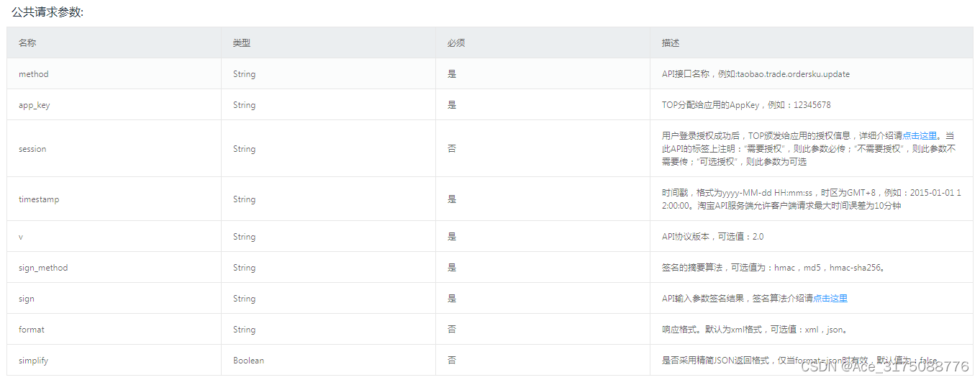Click the description listing hmac, md5, hmac-sha256
Screen dimensions: 980x380
click(773, 268)
